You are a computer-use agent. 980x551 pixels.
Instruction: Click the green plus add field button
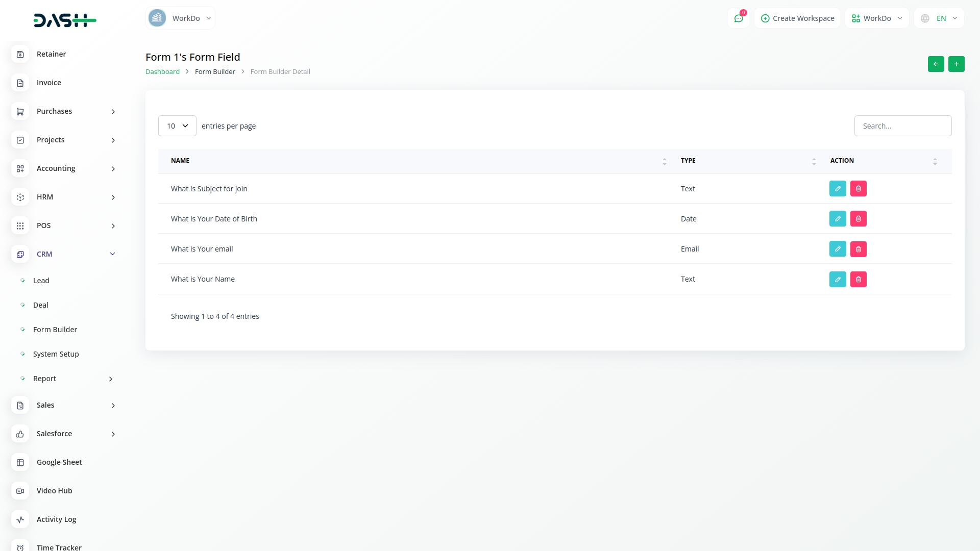coord(957,64)
